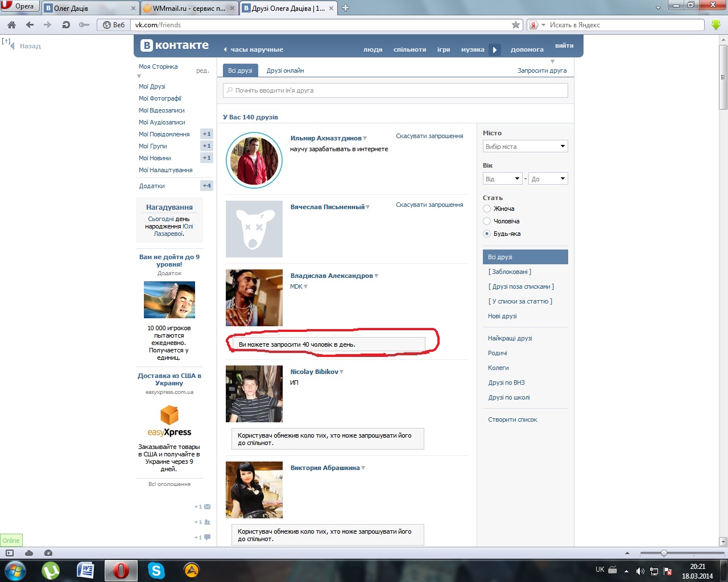Click the browser back arrow
This screenshot has width=728, height=582.
pos(30,25)
